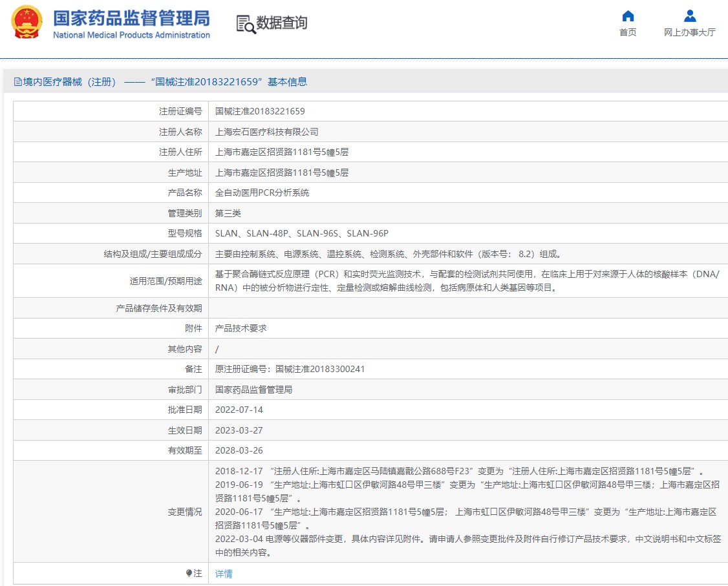Select registration number 国械注准20183221659 in the 注册证编号 row
Viewport: 728px width, 586px height.
coord(260,111)
